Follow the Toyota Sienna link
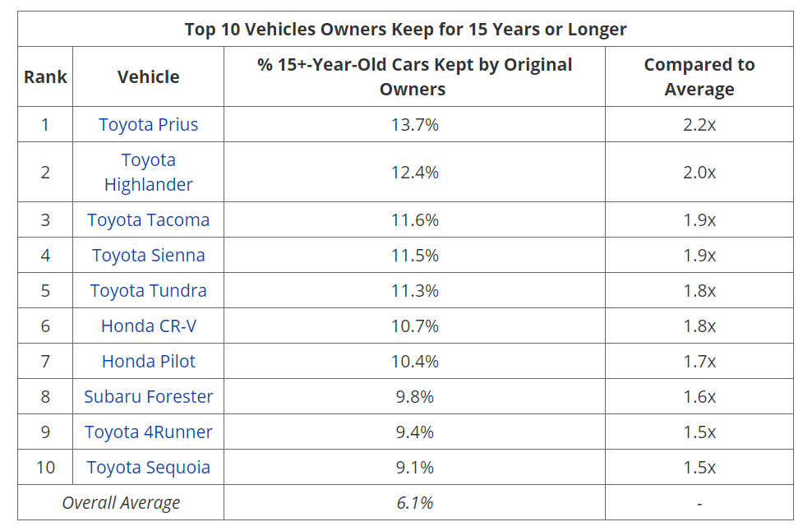The height and width of the screenshot is (531, 812). coord(149,256)
